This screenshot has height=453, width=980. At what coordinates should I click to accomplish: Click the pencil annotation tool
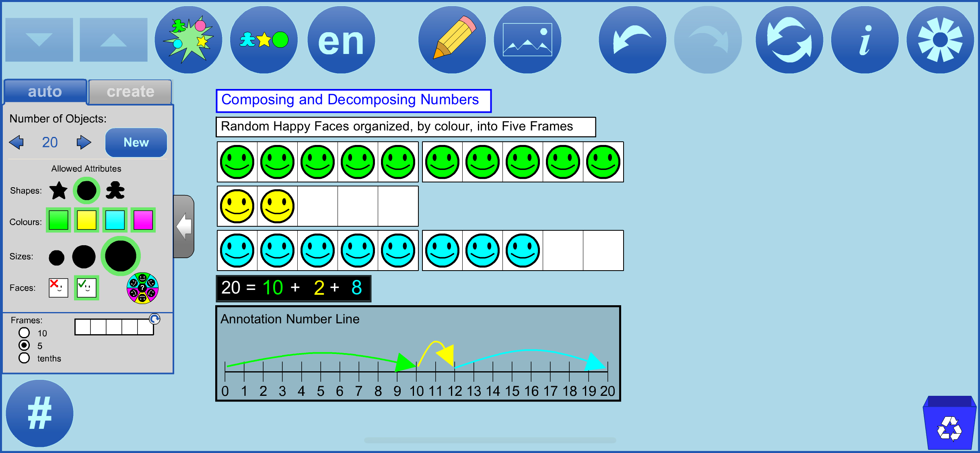tap(452, 39)
